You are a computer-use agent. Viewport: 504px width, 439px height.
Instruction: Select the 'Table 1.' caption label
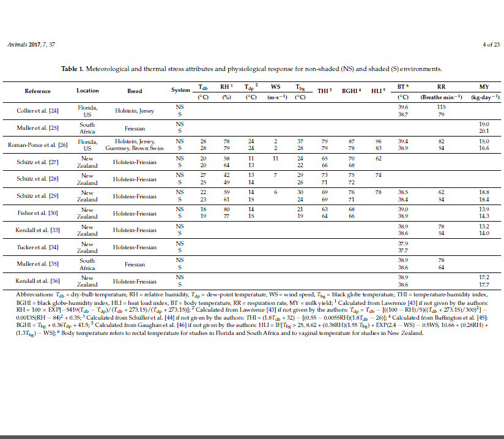73,69
